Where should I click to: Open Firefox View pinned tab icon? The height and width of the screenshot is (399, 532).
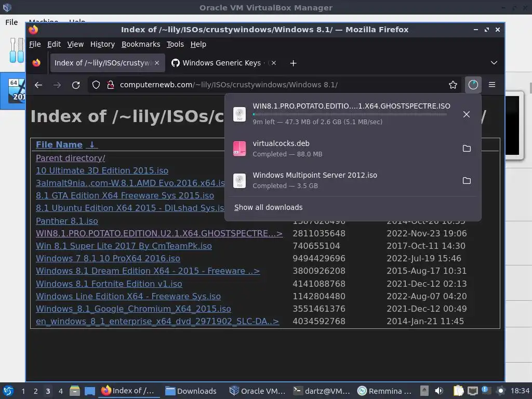(36, 63)
